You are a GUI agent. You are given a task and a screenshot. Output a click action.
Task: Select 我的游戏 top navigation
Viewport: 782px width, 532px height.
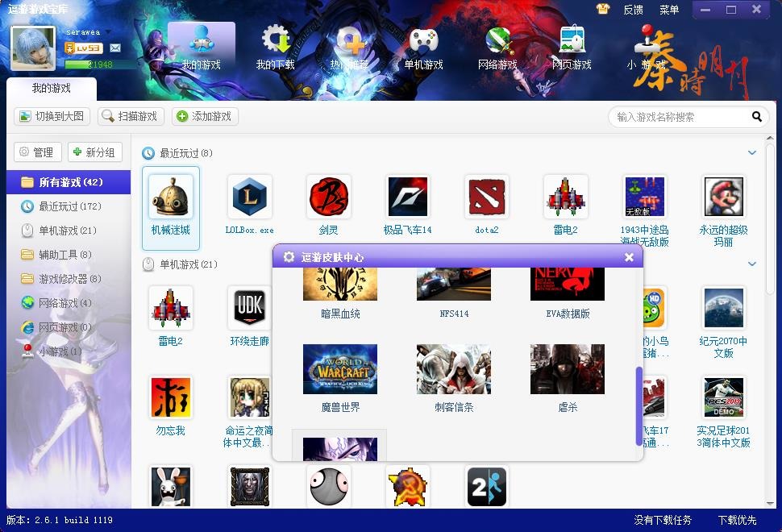201,48
